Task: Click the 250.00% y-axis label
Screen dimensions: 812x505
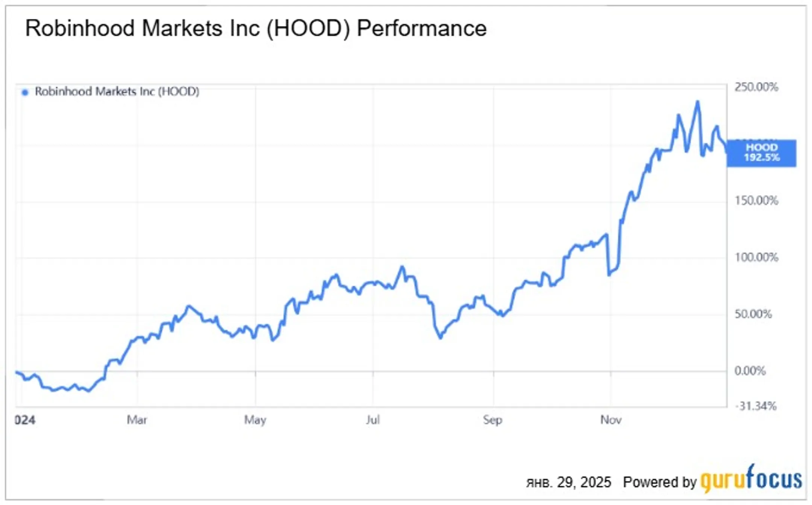Action: pyautogui.click(x=756, y=87)
